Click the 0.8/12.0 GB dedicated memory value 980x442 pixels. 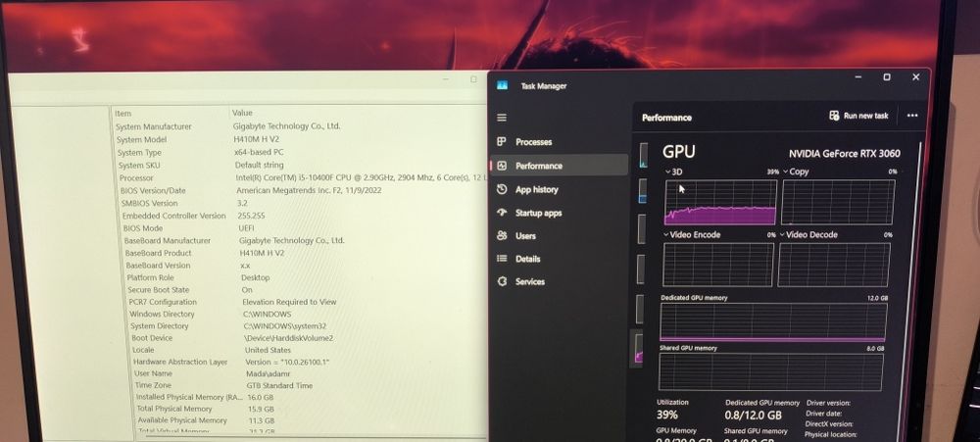pyautogui.click(x=753, y=416)
